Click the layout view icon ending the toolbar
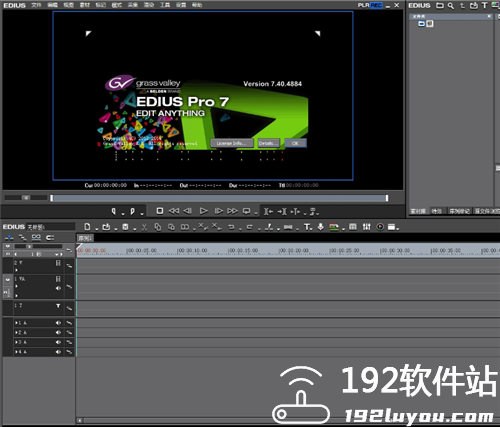The height and width of the screenshot is (427, 500). click(392, 227)
